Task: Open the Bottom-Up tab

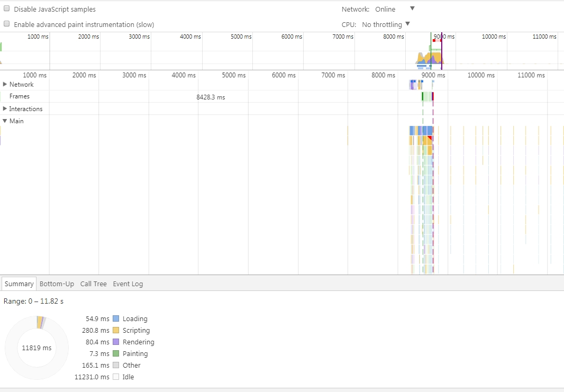Action: (x=57, y=284)
